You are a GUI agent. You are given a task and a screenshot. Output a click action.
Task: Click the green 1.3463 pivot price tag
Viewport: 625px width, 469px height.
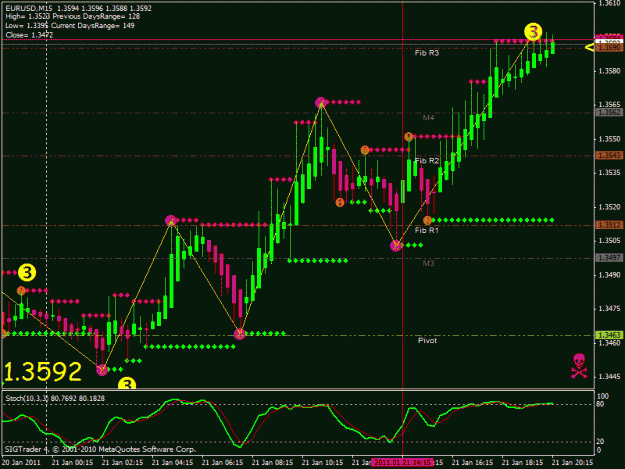click(x=609, y=336)
